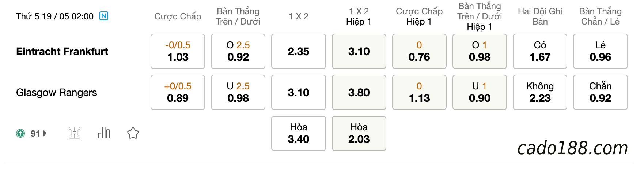Viewport: 644px width, 170px height.
Task: Click the blue N neutral-ground icon
Action: point(104,16)
